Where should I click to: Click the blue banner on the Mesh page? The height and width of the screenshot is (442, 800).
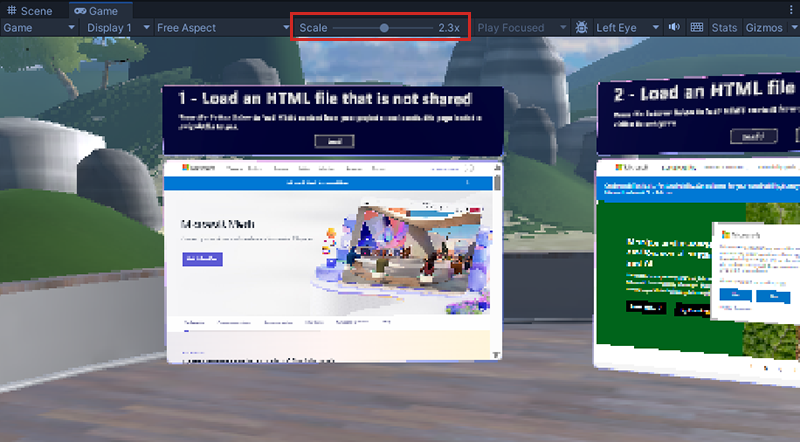point(328,182)
